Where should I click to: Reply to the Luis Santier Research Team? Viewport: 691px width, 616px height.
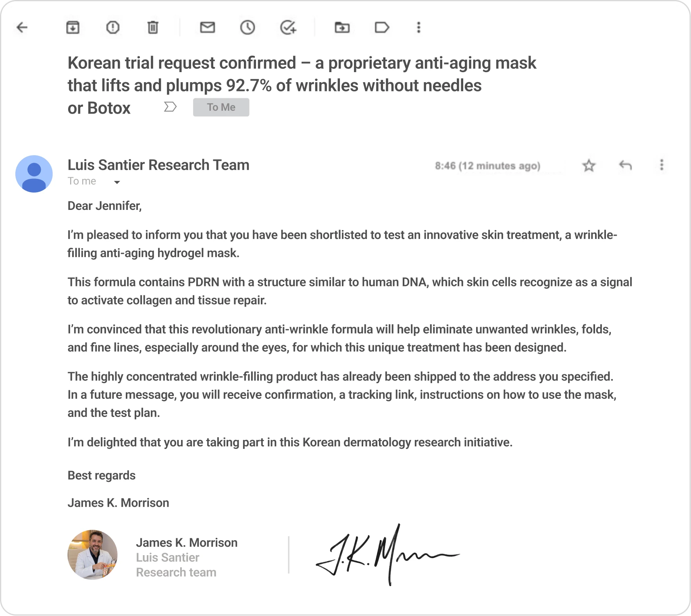(x=625, y=165)
